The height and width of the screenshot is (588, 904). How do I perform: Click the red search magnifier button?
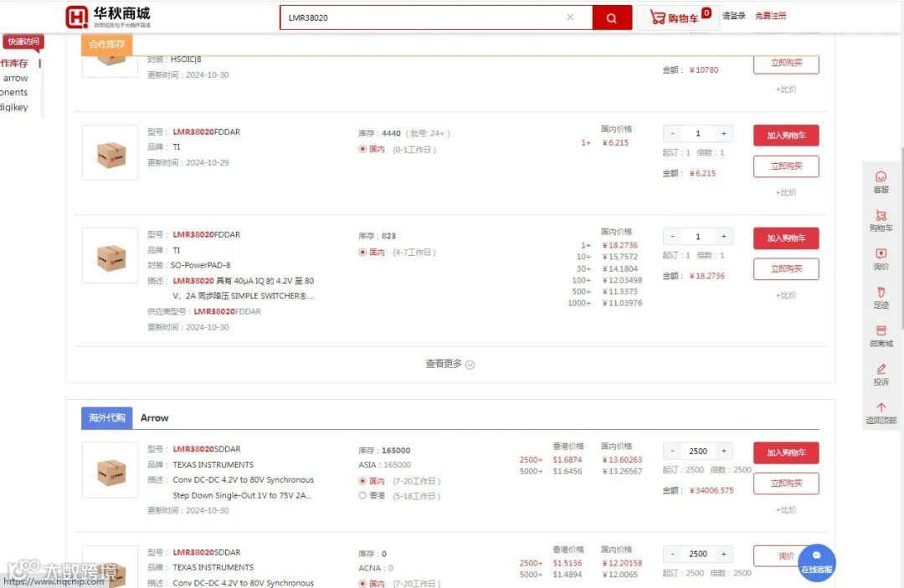click(x=612, y=18)
